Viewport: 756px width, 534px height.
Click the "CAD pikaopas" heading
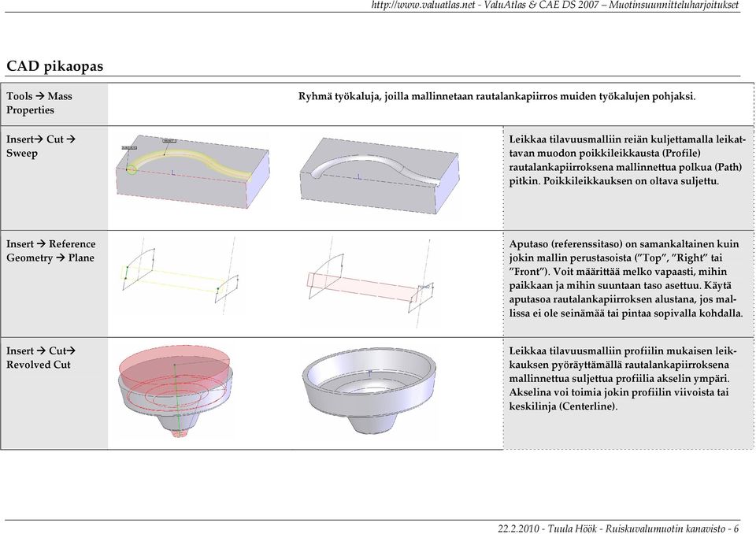54,65
